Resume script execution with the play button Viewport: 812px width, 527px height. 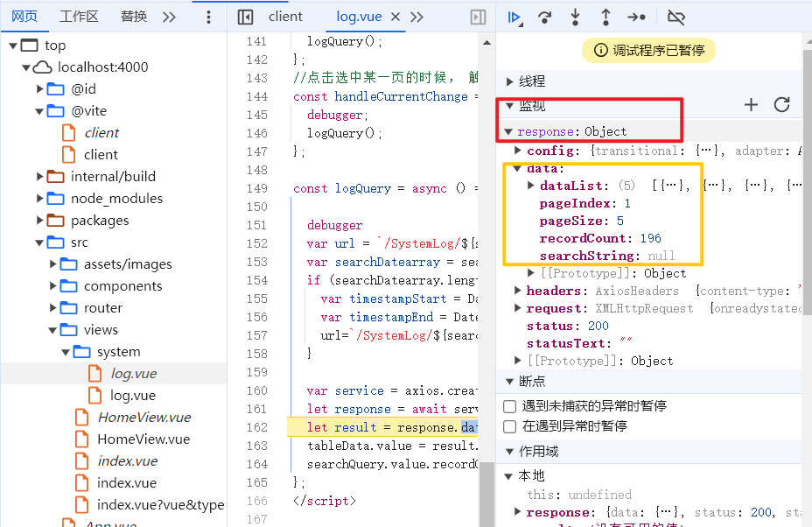[514, 18]
